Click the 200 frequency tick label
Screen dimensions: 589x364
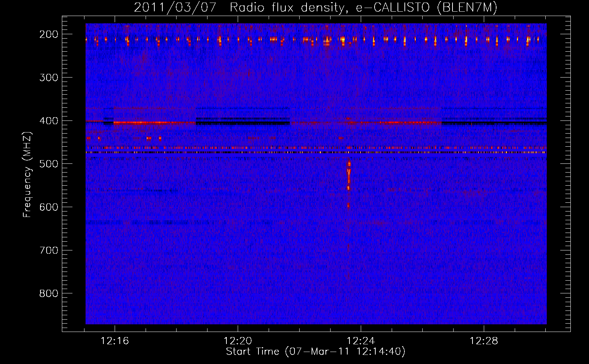tap(49, 34)
